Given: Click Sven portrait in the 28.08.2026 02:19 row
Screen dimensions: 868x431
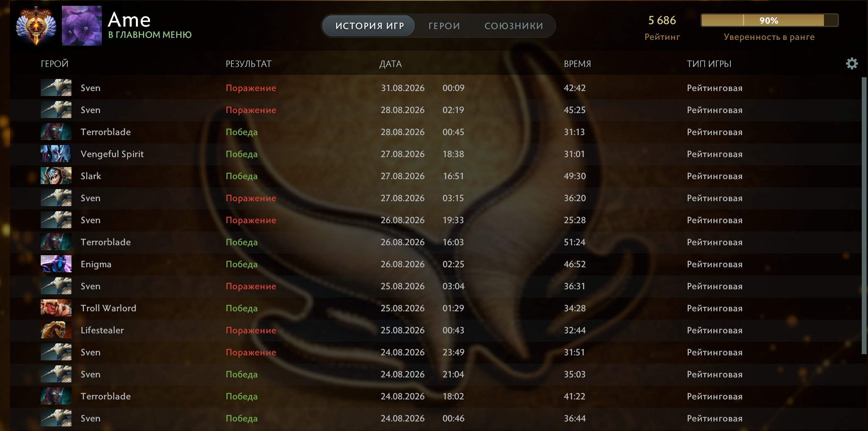Looking at the screenshot, I should [56, 110].
